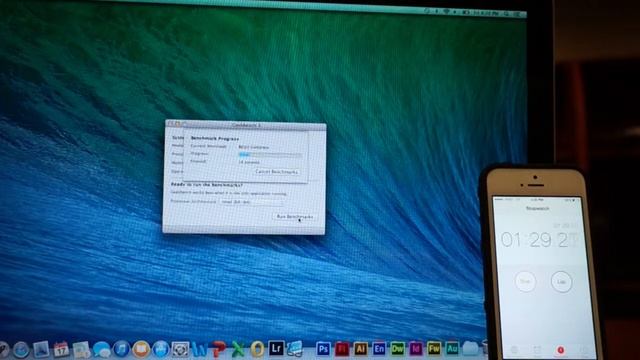640x360 pixels.
Task: Click the benchmark progress bar
Action: [270, 154]
